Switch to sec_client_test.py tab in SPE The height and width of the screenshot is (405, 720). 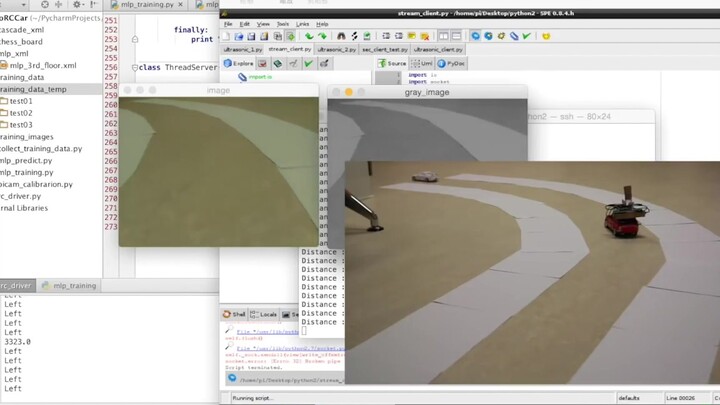pos(385,49)
